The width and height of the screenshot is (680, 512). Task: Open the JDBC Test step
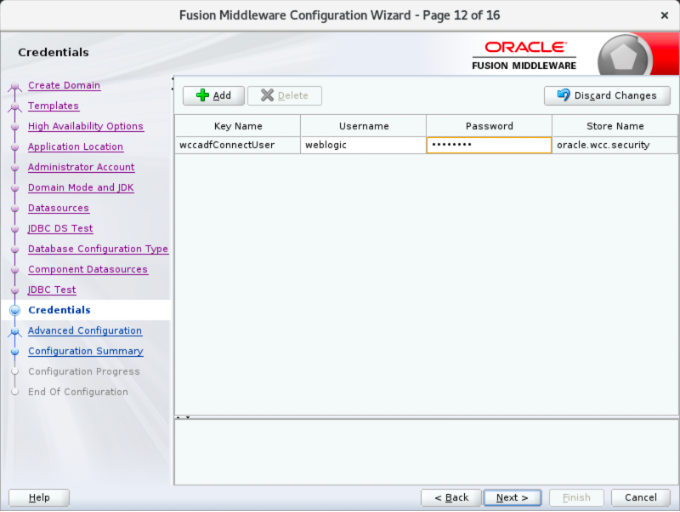pyautogui.click(x=52, y=289)
